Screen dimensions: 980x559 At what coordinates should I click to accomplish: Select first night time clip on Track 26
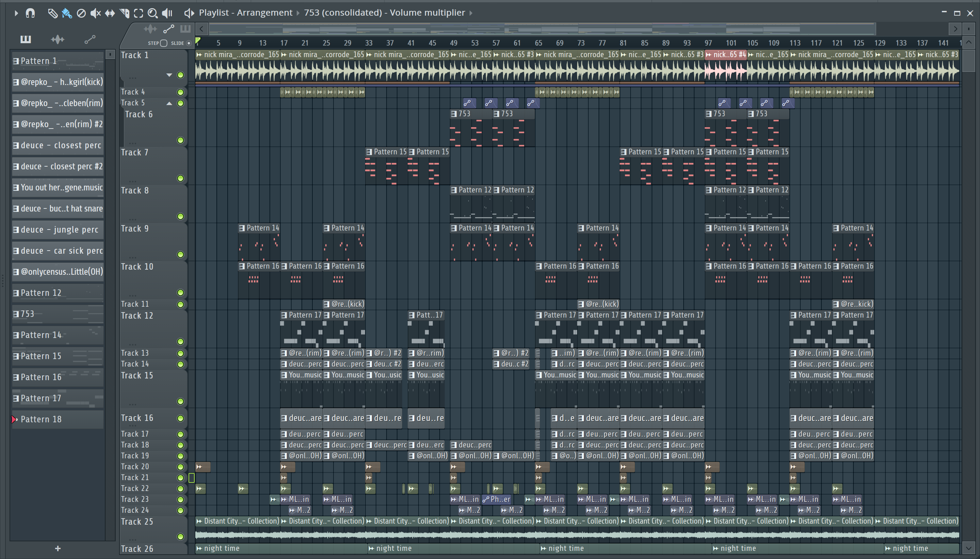tap(281, 549)
